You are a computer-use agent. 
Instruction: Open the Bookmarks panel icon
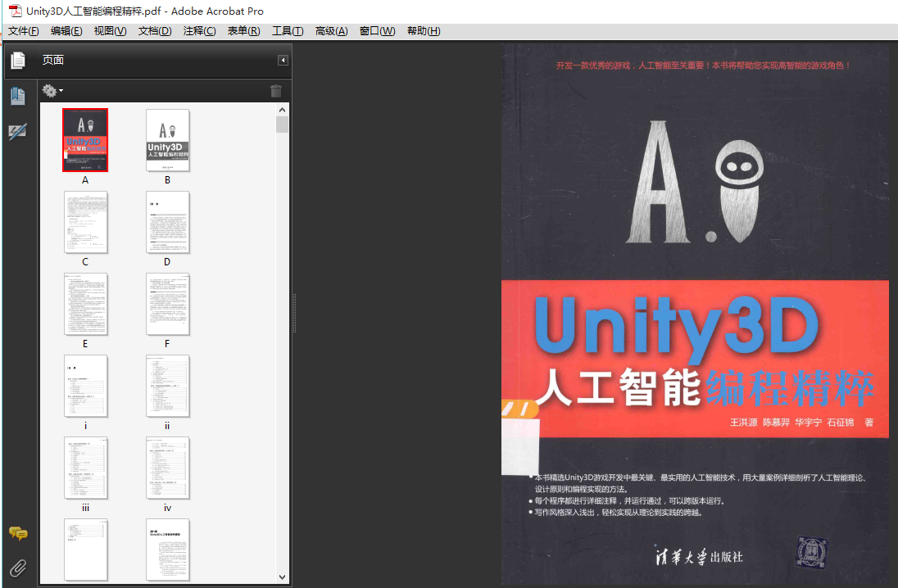coord(18,96)
